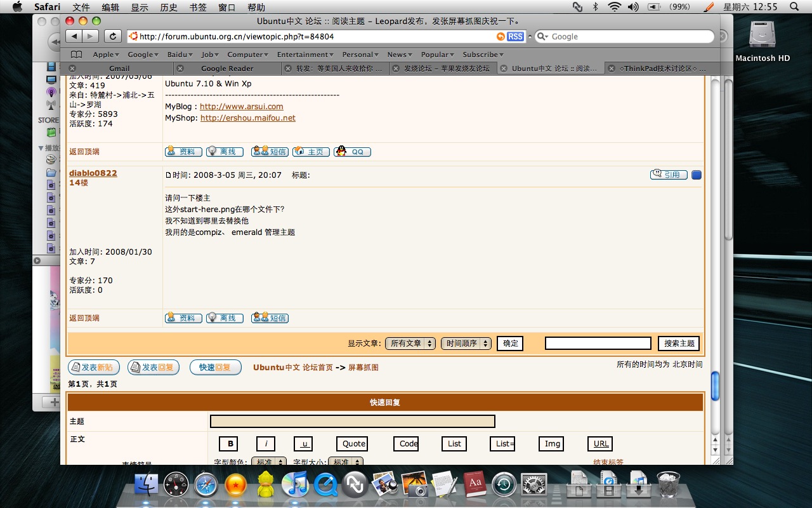Open the Trash in the Dock

pos(669,485)
